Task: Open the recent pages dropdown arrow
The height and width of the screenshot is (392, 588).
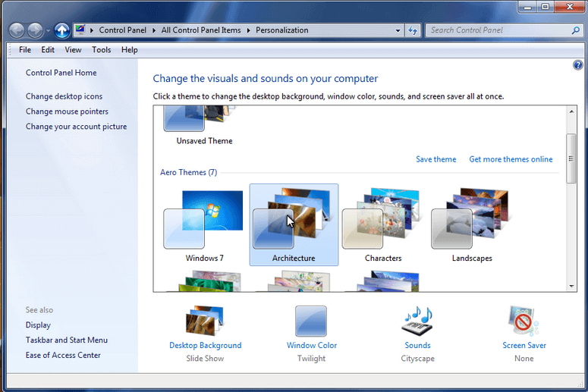Action: point(48,31)
